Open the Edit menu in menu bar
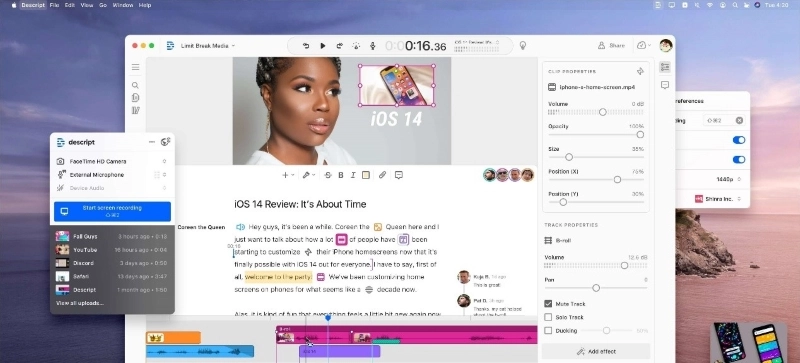 click(x=70, y=5)
